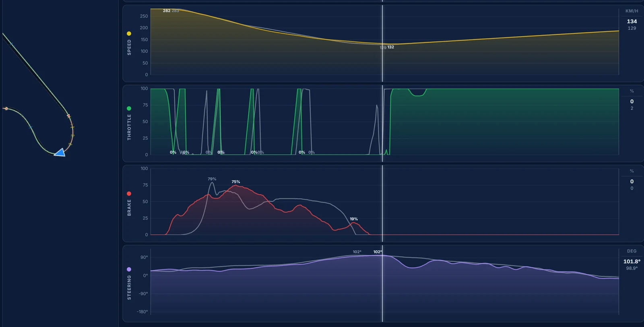
Task: Click the 282 starting speed label
Action: (x=167, y=11)
